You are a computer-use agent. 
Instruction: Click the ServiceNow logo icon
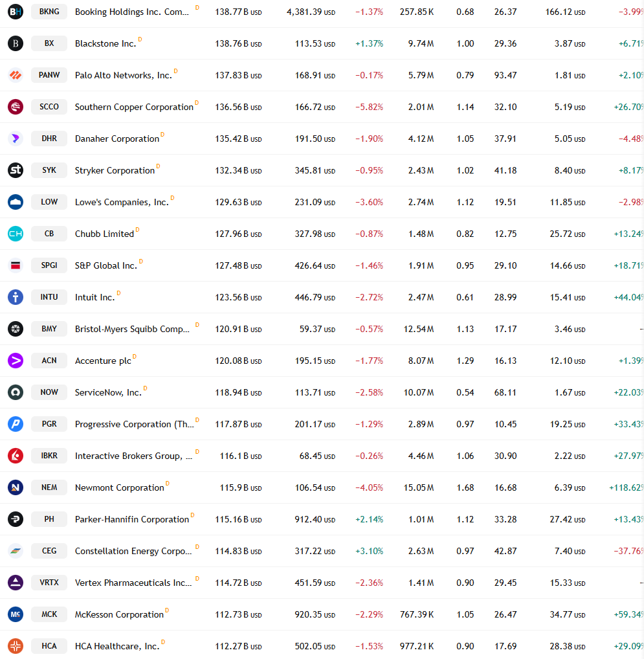(x=16, y=392)
